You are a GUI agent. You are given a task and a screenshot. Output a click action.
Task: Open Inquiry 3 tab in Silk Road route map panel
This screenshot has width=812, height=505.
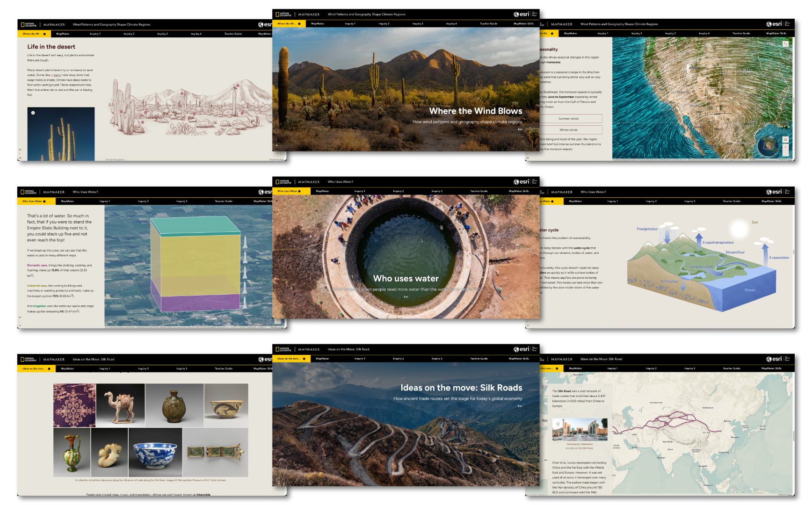(689, 368)
